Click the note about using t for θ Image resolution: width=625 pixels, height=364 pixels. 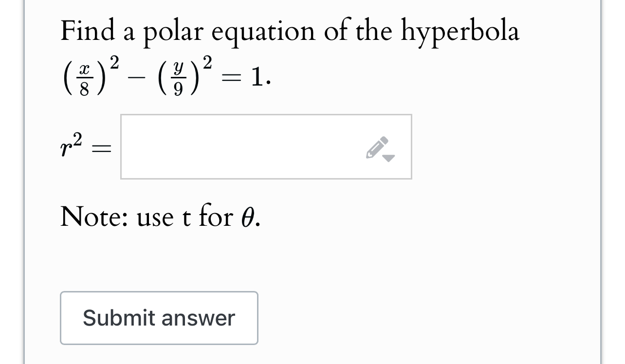(x=160, y=217)
